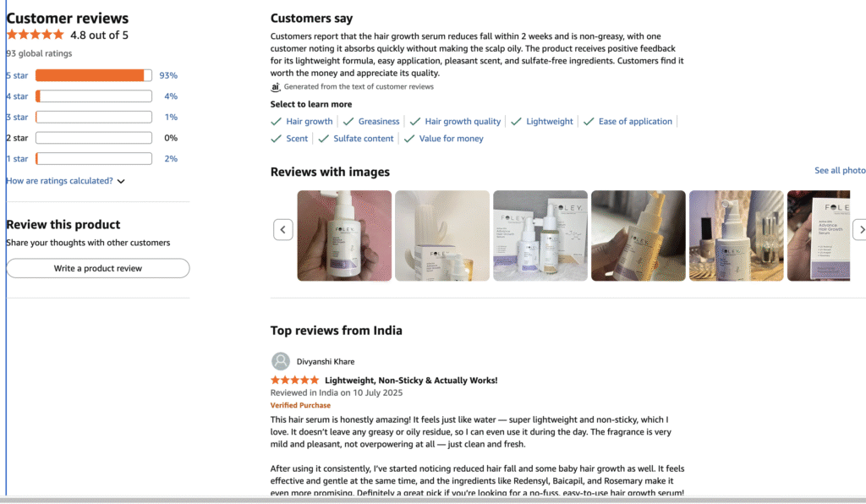Screen dimensions: 866x504
Task: Expand How are ratings calculated
Action: coord(65,181)
